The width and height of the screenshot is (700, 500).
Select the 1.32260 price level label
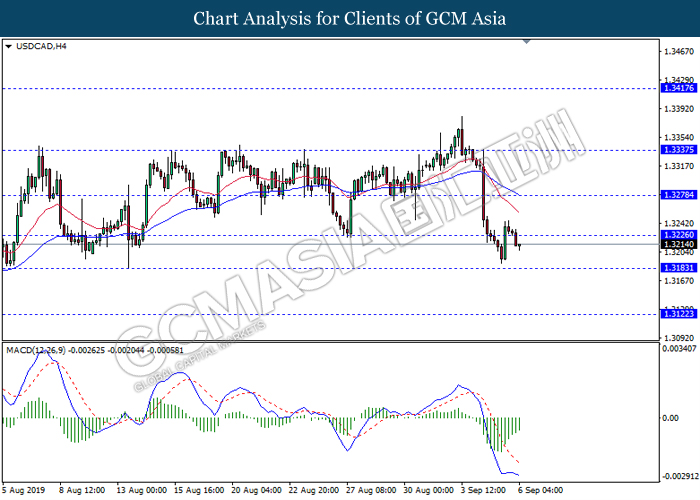pyautogui.click(x=678, y=235)
